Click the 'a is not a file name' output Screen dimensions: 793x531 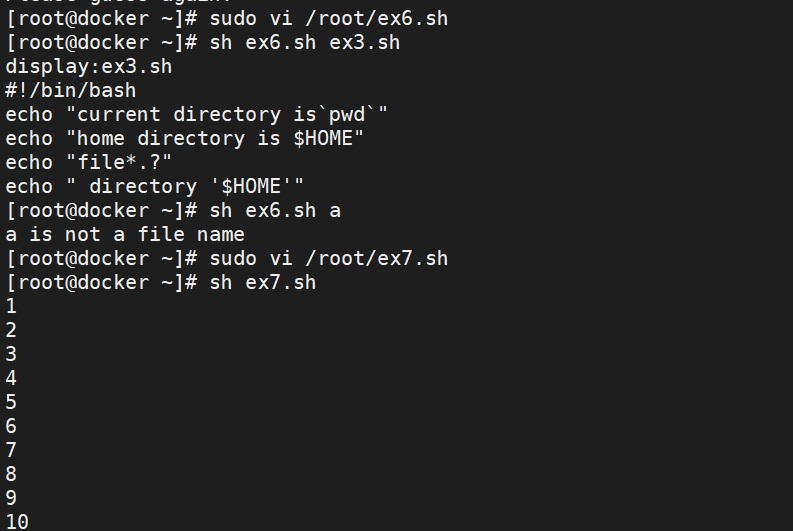[x=125, y=234]
